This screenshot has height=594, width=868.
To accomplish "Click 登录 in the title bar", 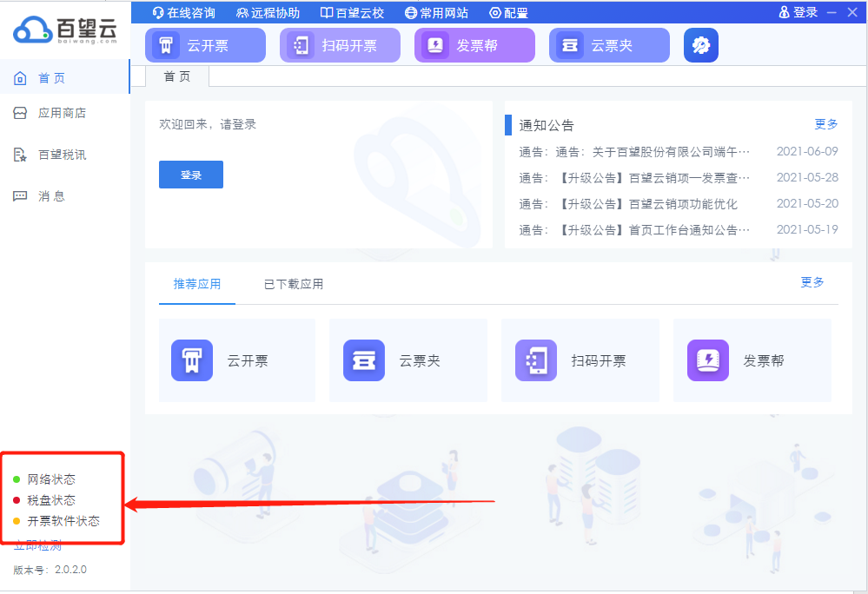I will tap(798, 12).
